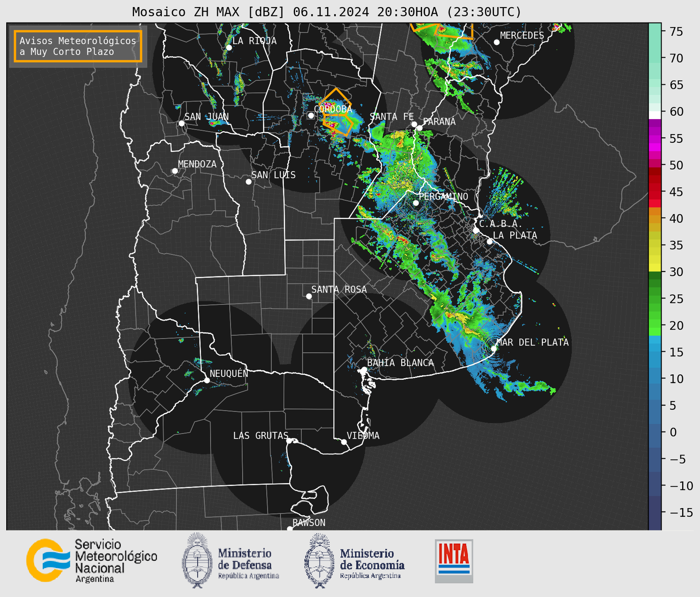The image size is (700, 597).
Task: Click the CORDOBA city label text
Action: [333, 109]
